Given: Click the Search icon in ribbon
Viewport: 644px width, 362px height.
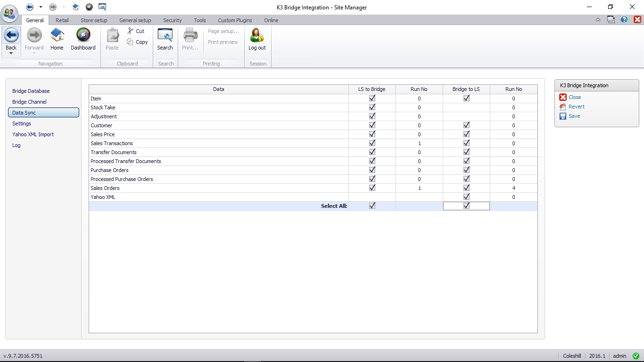Looking at the screenshot, I should click(165, 36).
